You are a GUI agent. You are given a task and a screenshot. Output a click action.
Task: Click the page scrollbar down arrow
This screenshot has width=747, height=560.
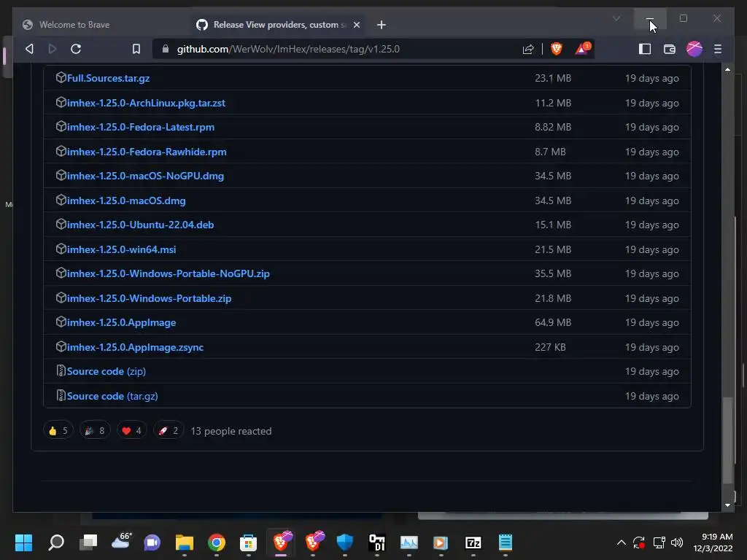(x=727, y=505)
